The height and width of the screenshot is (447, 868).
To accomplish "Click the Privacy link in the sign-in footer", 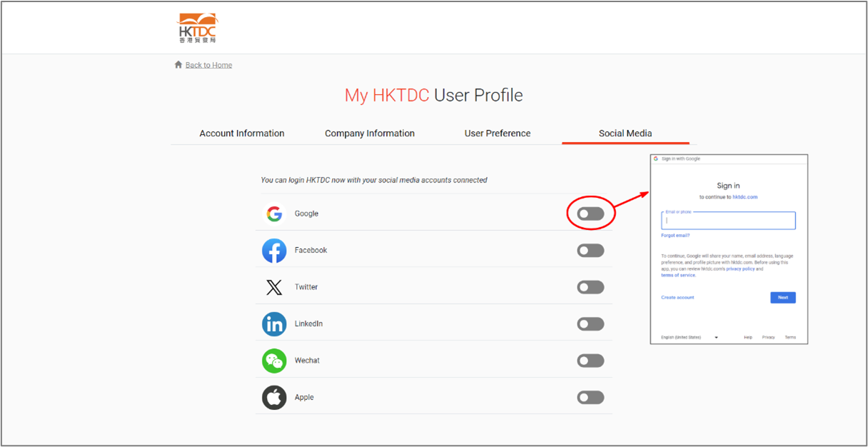I will point(768,337).
